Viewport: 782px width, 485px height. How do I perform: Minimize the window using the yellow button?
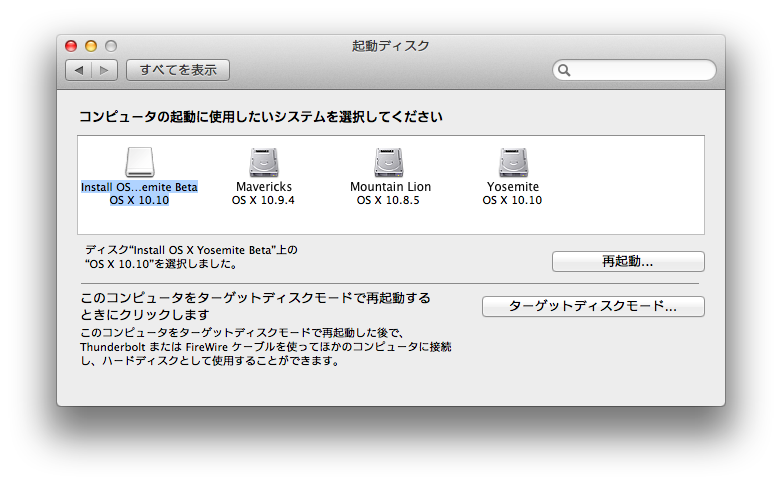(91, 46)
